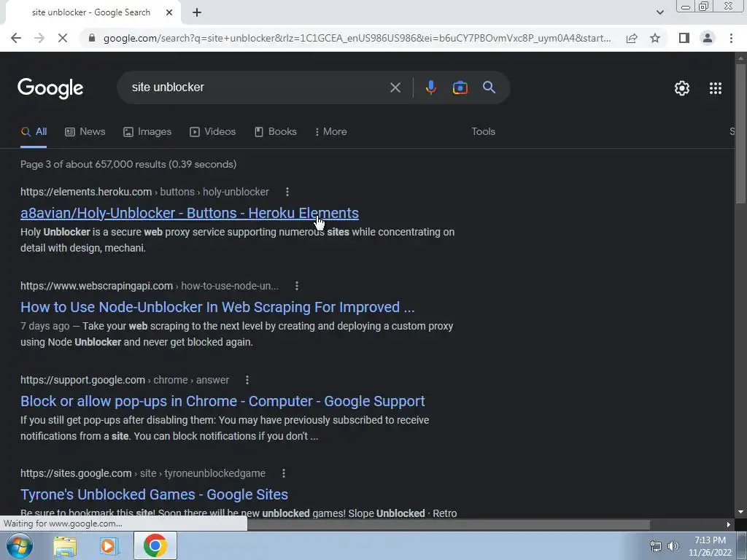
Task: Clear the search box text
Action: click(395, 87)
